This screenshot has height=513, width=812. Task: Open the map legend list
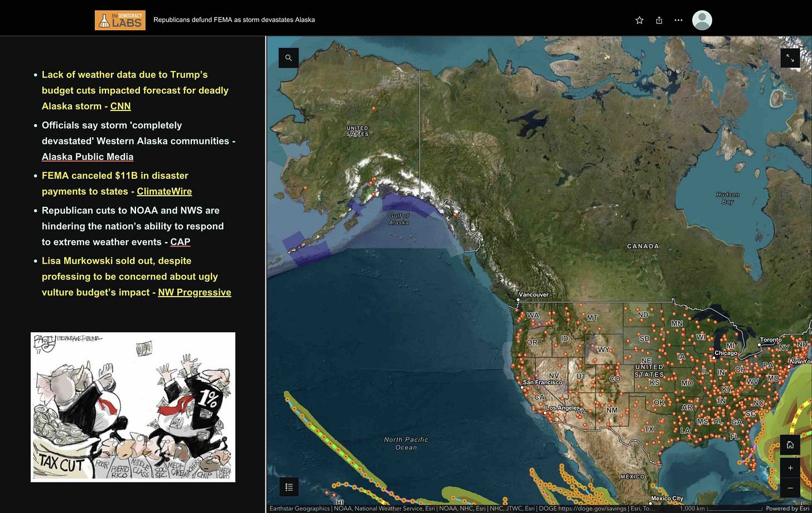289,487
